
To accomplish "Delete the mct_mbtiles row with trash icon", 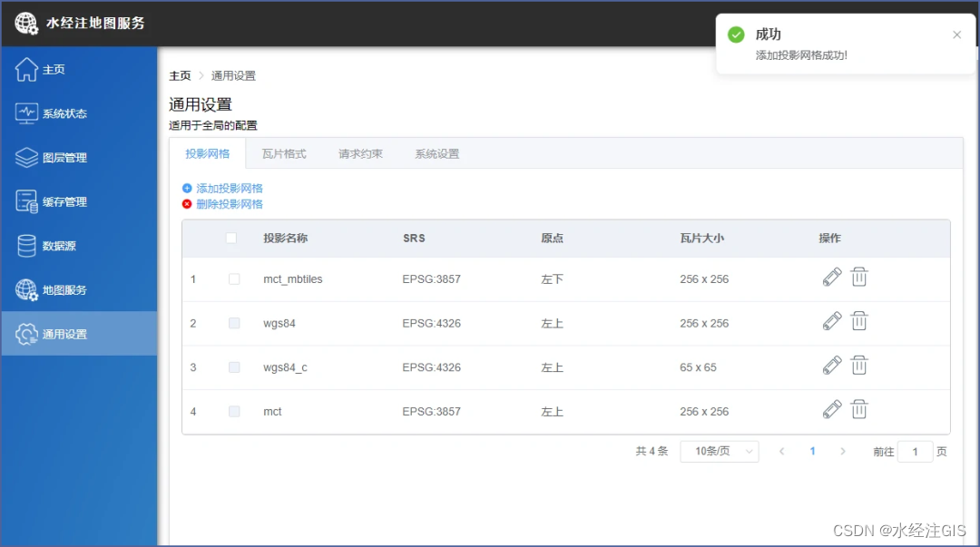I will click(859, 277).
